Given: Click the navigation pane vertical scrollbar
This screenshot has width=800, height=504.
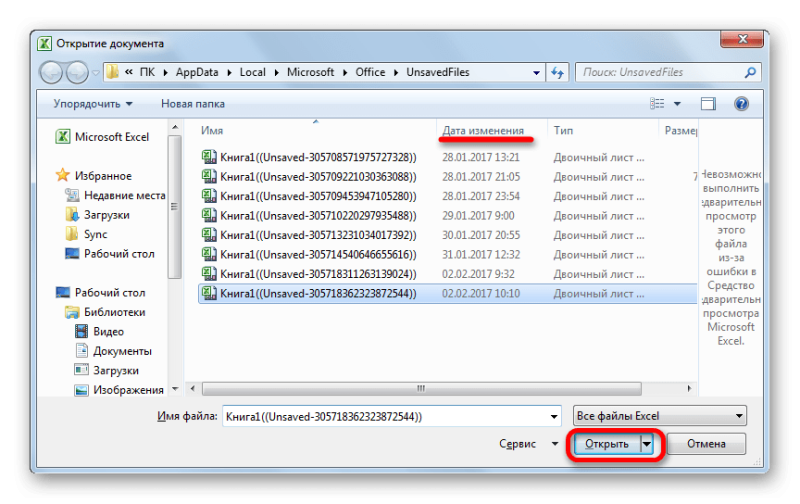Looking at the screenshot, I should (x=174, y=207).
